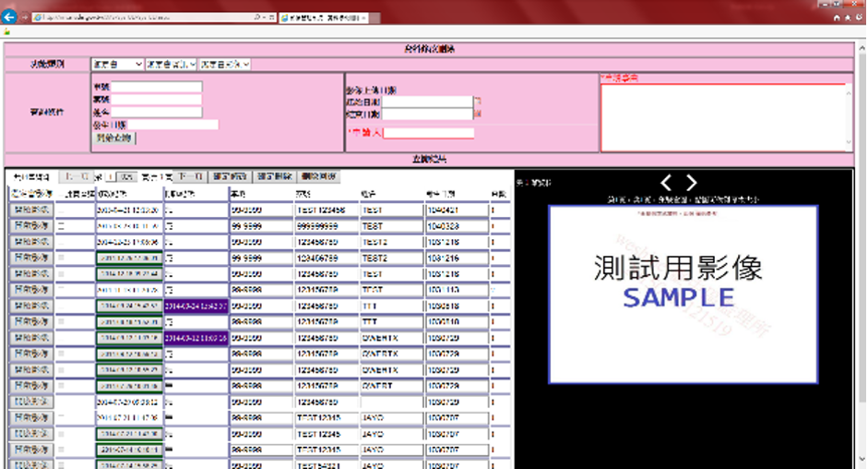Click the upload start date field
Viewport: 868px width, 469px height.
click(x=427, y=102)
